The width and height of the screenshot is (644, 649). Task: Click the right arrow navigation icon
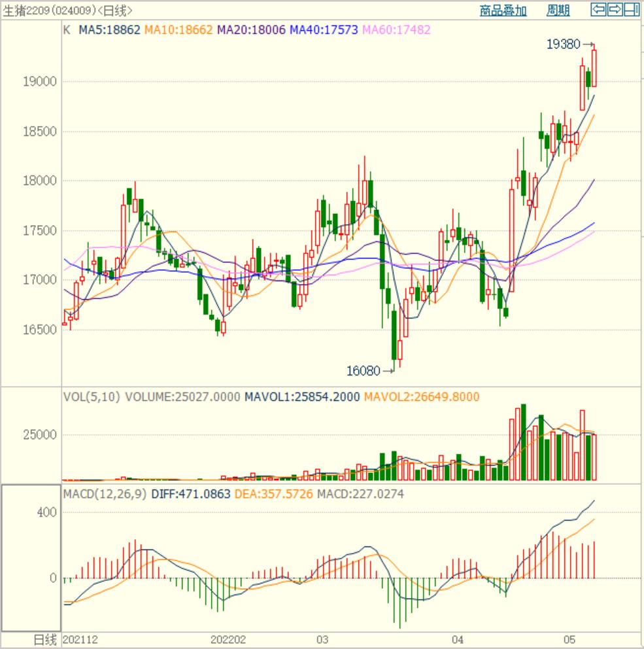click(x=615, y=9)
